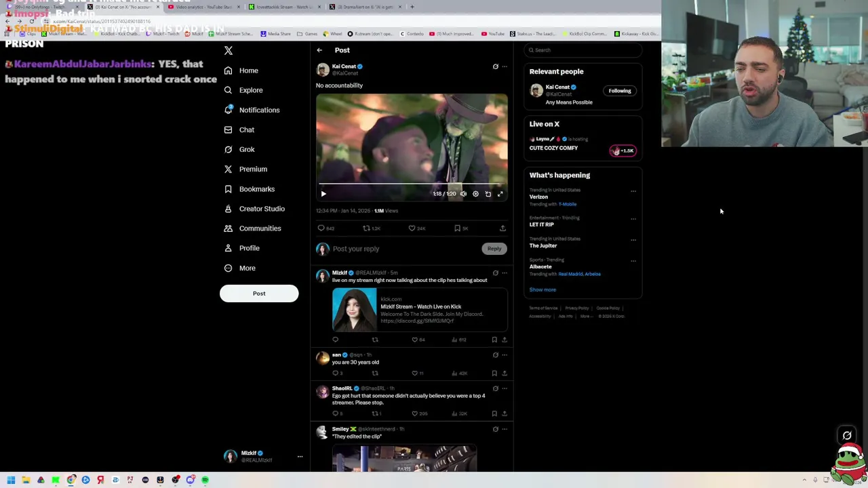Click Show more under trends

(542, 289)
